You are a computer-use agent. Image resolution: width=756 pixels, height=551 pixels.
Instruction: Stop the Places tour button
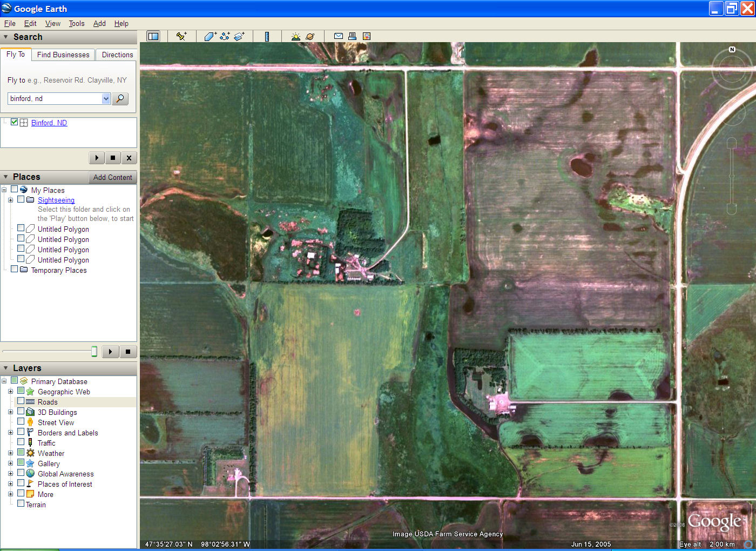(128, 352)
